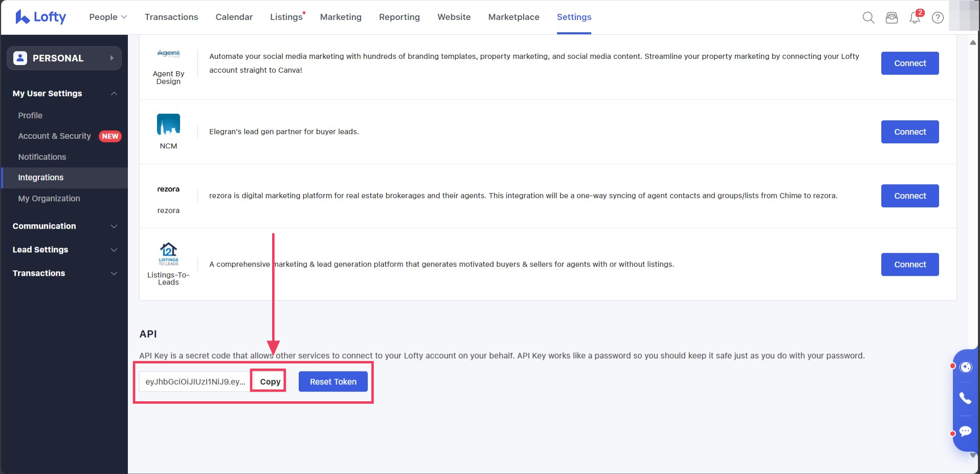This screenshot has width=980, height=474.
Task: Expand the People dropdown menu
Action: [108, 17]
